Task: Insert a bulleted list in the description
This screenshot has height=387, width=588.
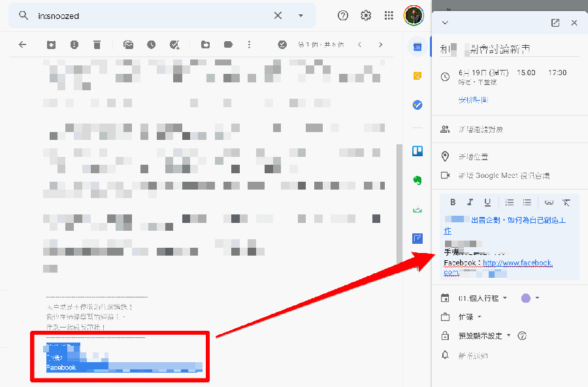Action: pos(527,202)
